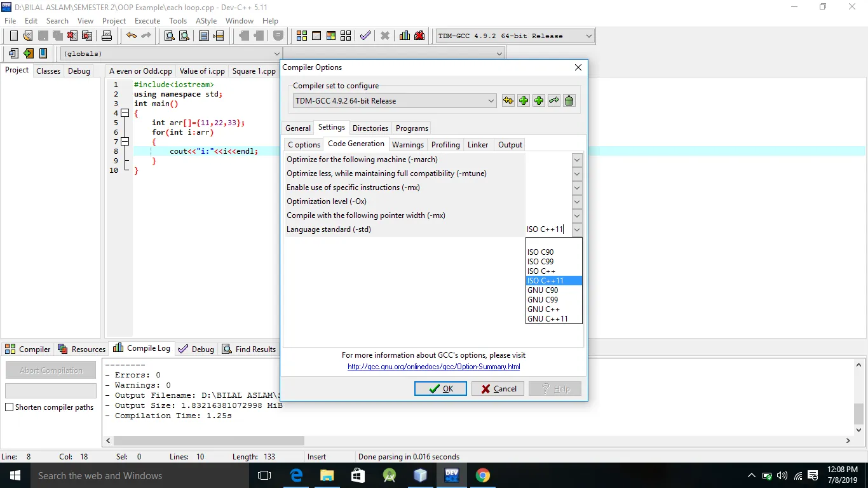The height and width of the screenshot is (488, 868).
Task: Undo the last edit with toolbar arrow
Action: click(132, 36)
